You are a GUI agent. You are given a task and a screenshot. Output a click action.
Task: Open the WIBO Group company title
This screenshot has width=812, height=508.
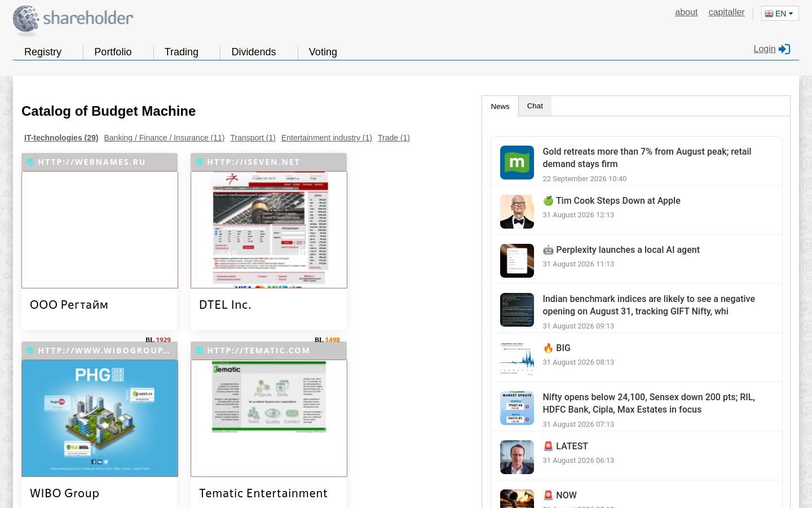(x=65, y=493)
